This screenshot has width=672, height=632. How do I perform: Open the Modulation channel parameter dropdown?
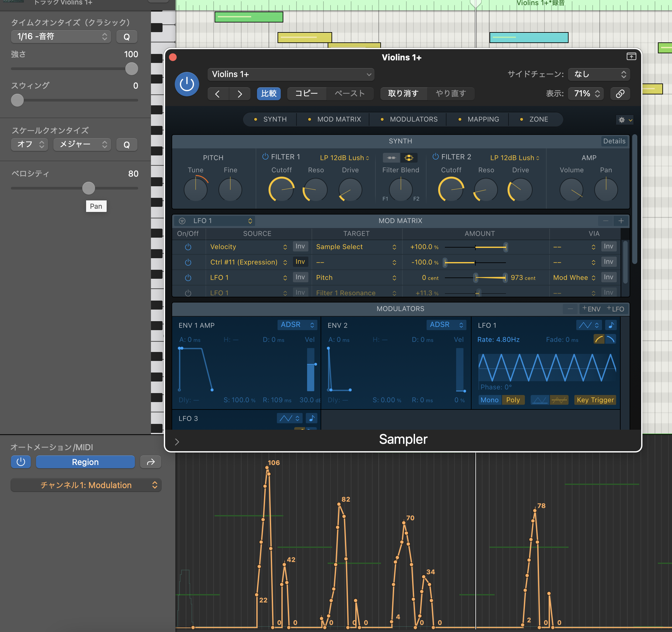click(x=86, y=485)
